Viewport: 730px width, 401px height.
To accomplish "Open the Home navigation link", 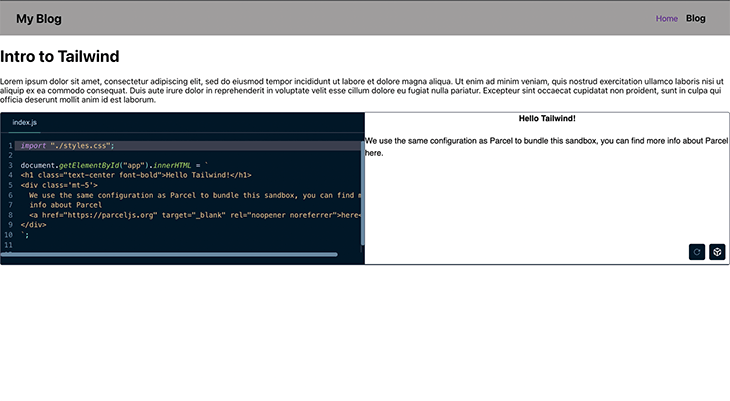I will click(667, 19).
